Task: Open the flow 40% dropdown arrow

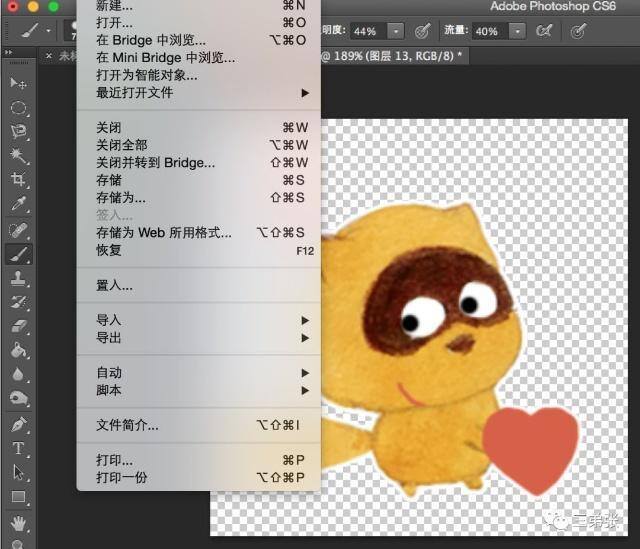Action: click(x=517, y=31)
